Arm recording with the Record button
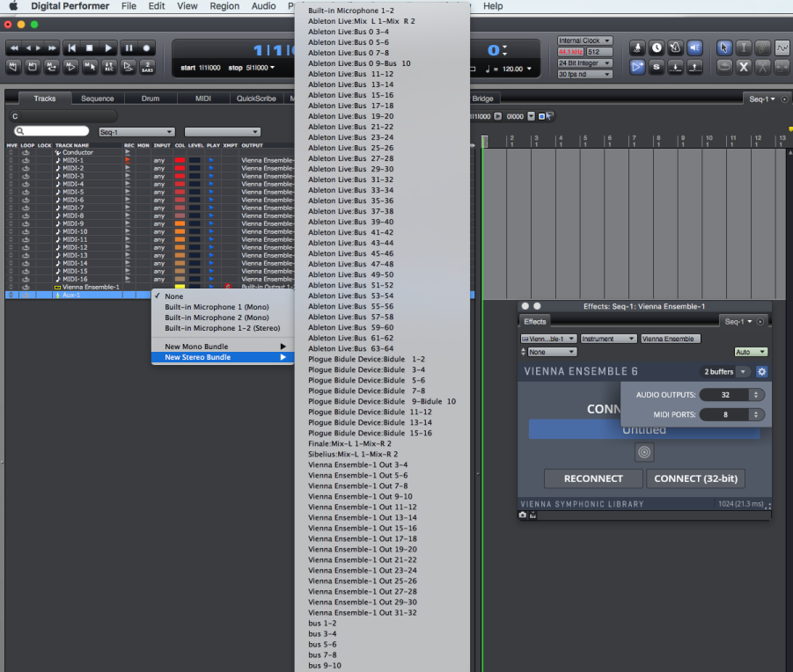The height and width of the screenshot is (672, 793). coord(147,48)
